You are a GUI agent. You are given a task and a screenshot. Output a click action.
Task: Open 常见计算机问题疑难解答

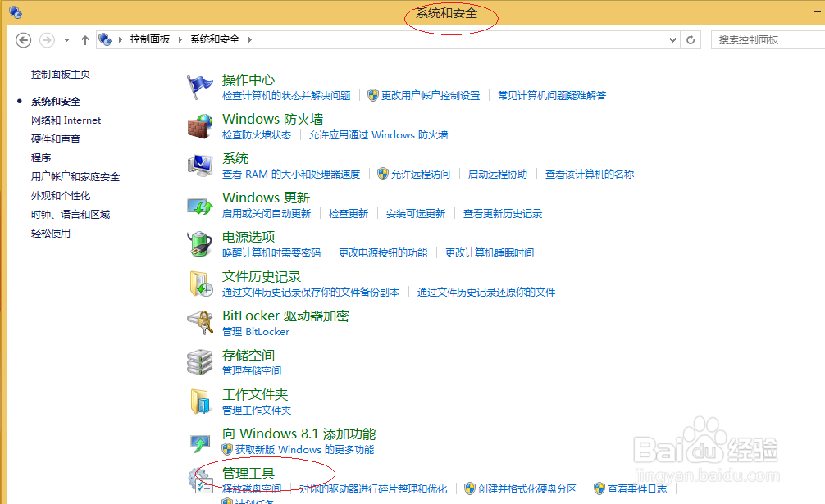(x=552, y=95)
